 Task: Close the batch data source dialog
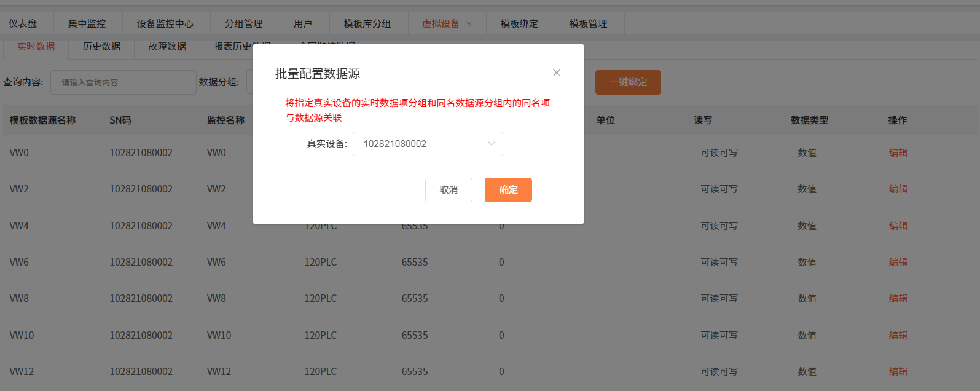[556, 73]
